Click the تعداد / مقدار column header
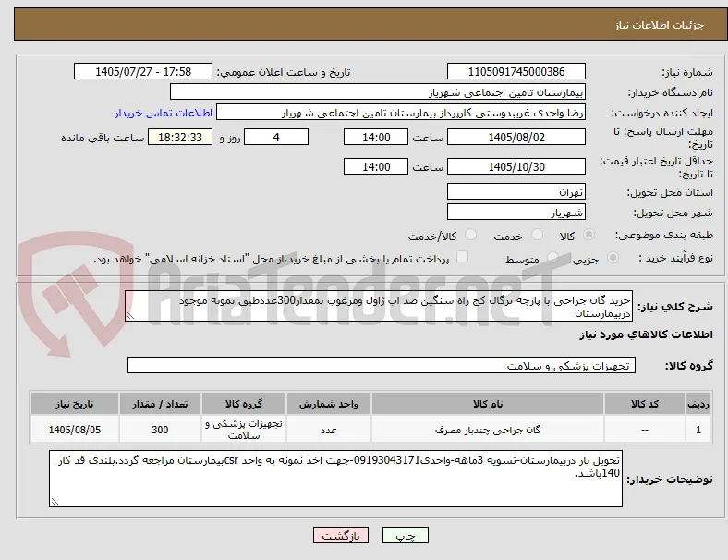Screen dimensions: 728x560 pyautogui.click(x=160, y=404)
